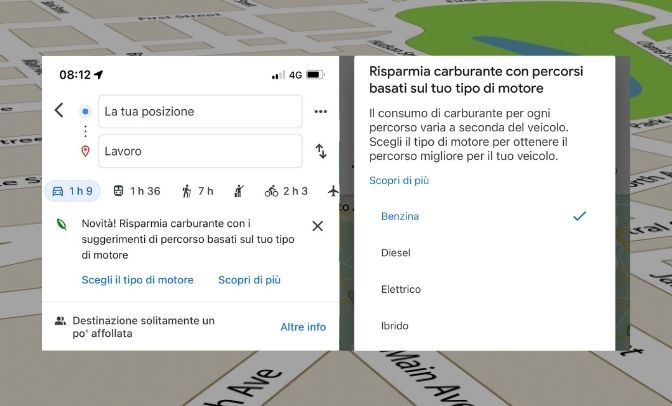Tap the blue checkmark next to Benzina
The height and width of the screenshot is (406, 672).
pyautogui.click(x=579, y=216)
